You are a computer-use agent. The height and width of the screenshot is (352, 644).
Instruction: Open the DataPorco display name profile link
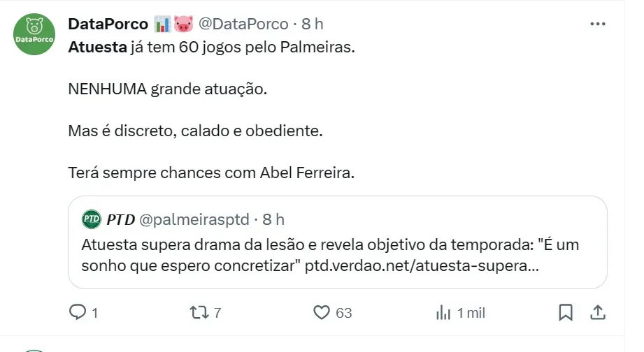(x=108, y=24)
